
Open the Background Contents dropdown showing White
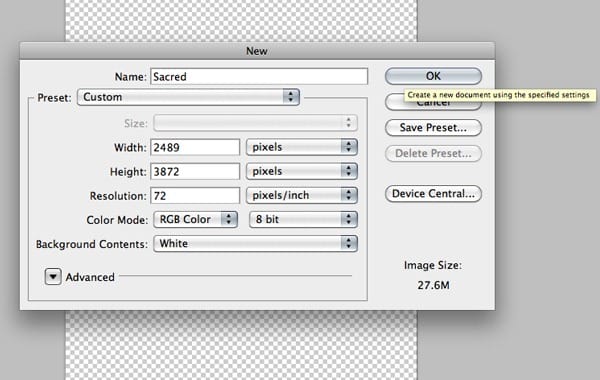tap(256, 244)
